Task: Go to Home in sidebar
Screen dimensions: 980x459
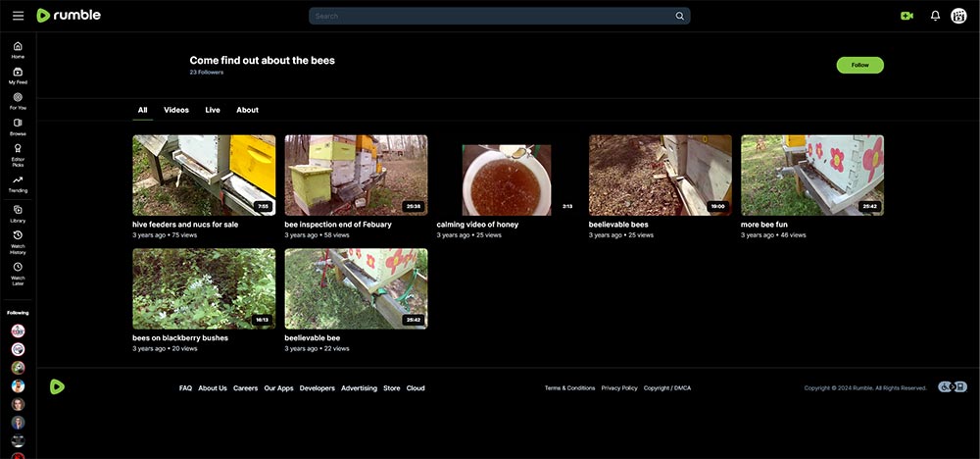Action: (x=18, y=50)
